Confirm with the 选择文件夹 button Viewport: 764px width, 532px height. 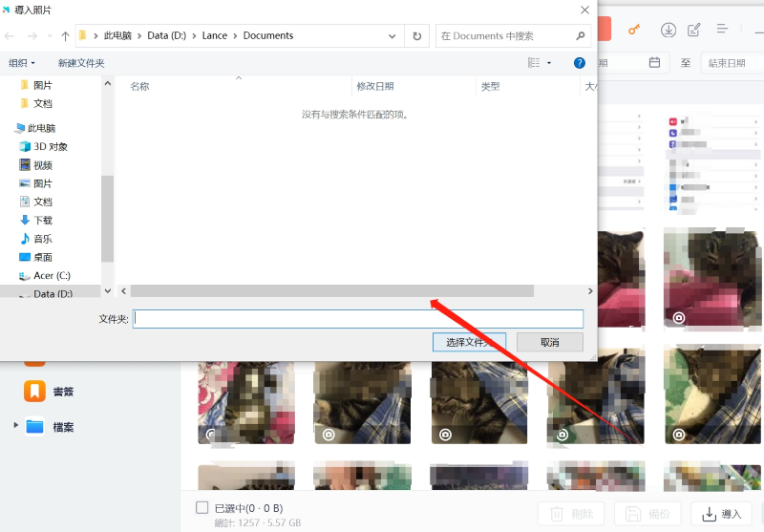coord(469,343)
